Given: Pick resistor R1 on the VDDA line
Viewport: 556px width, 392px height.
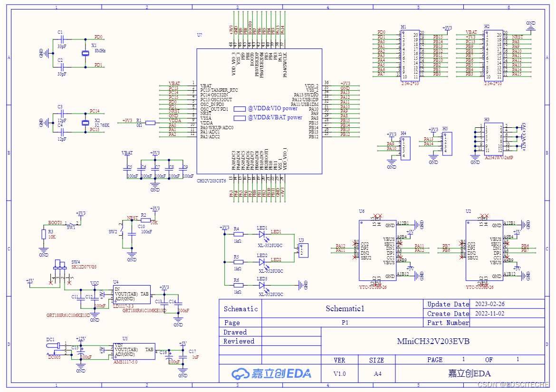Looking at the screenshot, I should pos(150,123).
